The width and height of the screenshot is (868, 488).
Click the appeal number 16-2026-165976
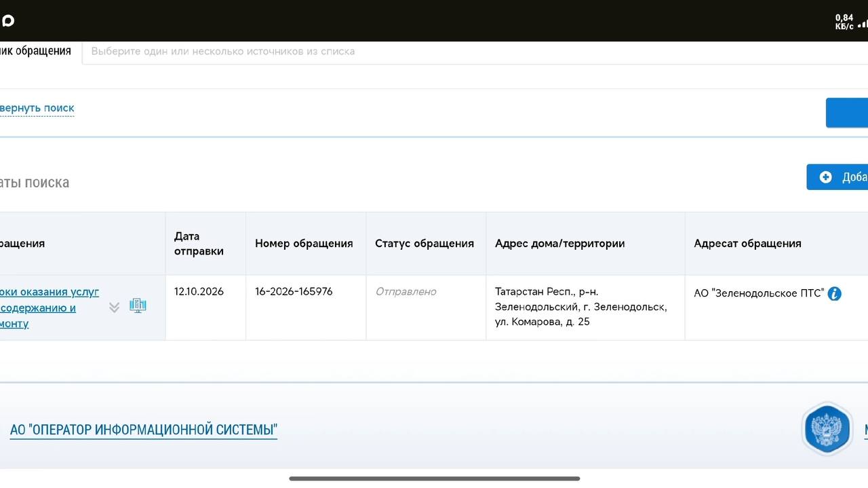(294, 292)
